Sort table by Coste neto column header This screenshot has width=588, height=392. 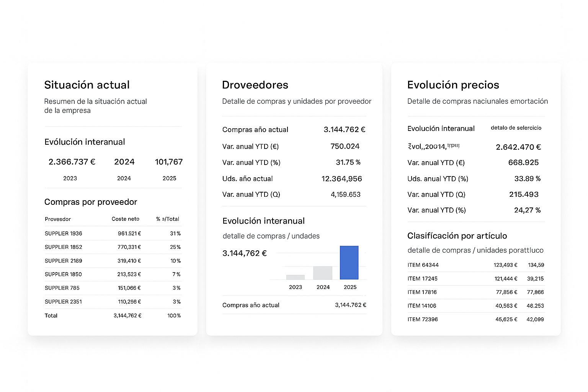125,219
